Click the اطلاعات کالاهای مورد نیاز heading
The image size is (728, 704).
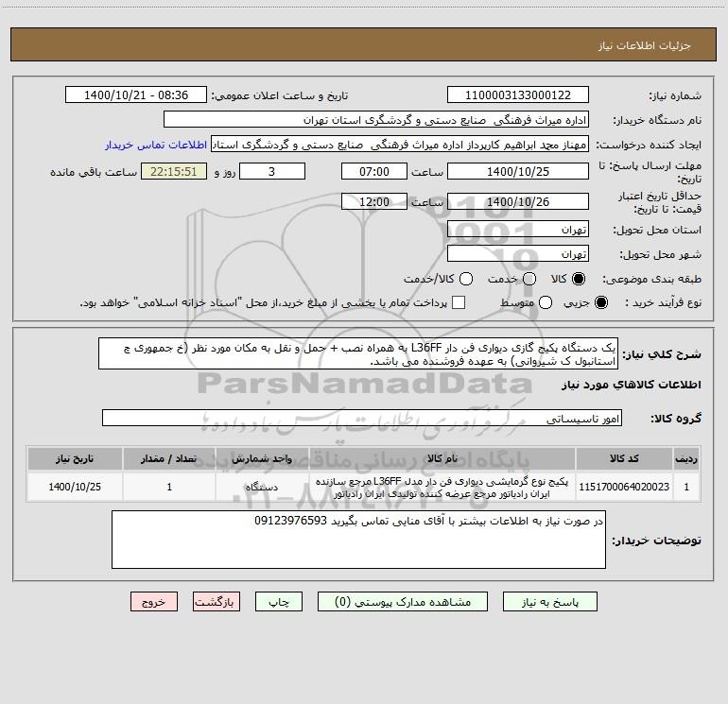(x=631, y=385)
